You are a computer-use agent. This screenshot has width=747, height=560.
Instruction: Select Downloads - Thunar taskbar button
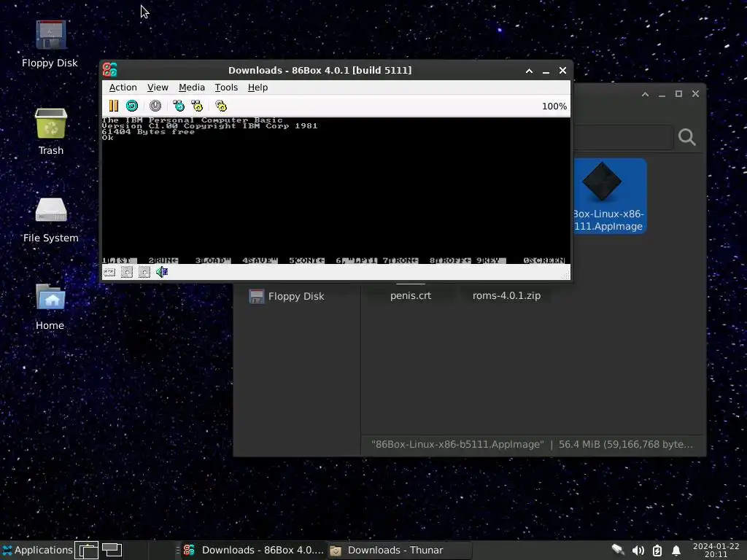(399, 550)
